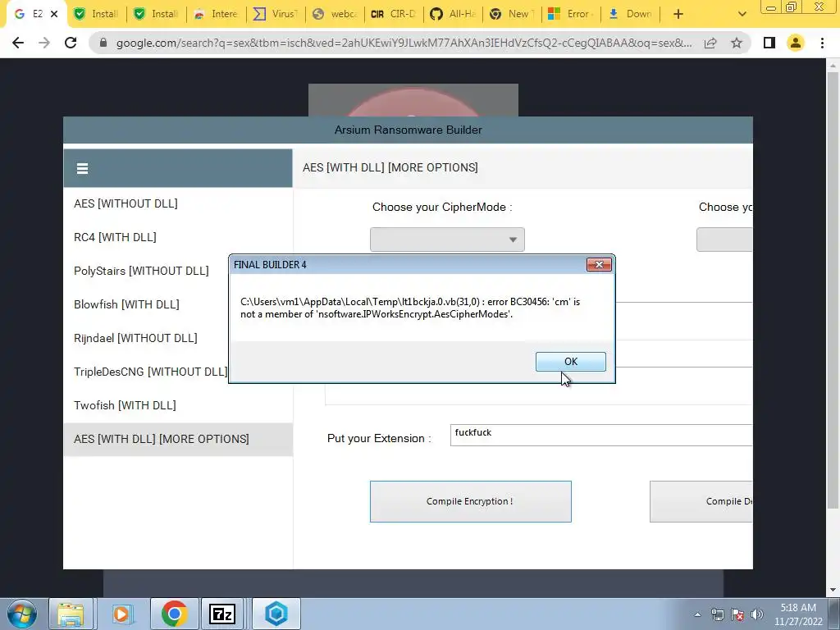Switch to the VirusT browser tab
This screenshot has width=840, height=630.
click(x=276, y=14)
